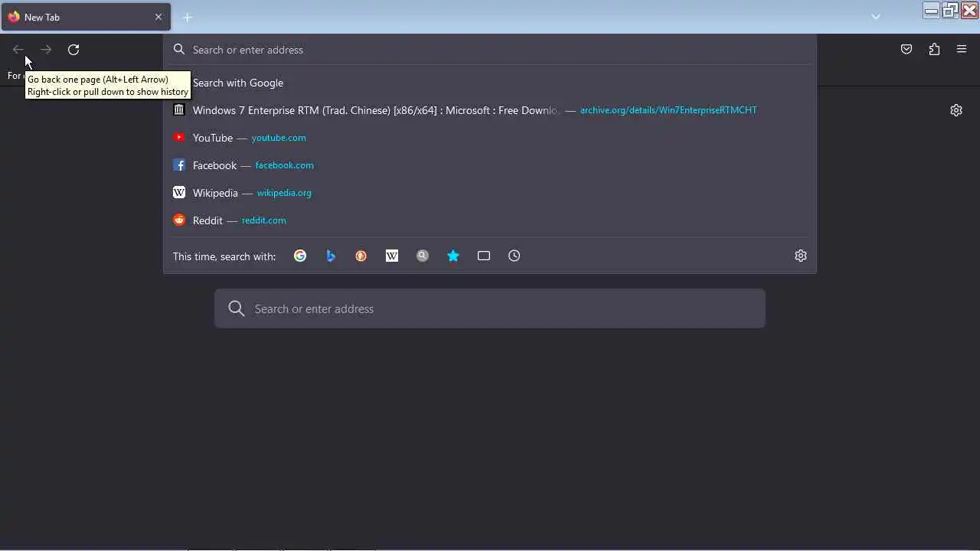Click the archive.org favicon in suggestions

(x=179, y=110)
